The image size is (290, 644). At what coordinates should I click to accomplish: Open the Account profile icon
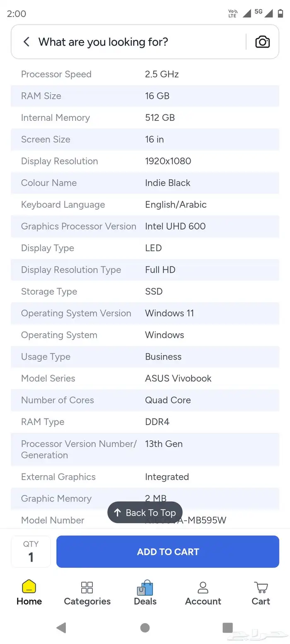[203, 587]
